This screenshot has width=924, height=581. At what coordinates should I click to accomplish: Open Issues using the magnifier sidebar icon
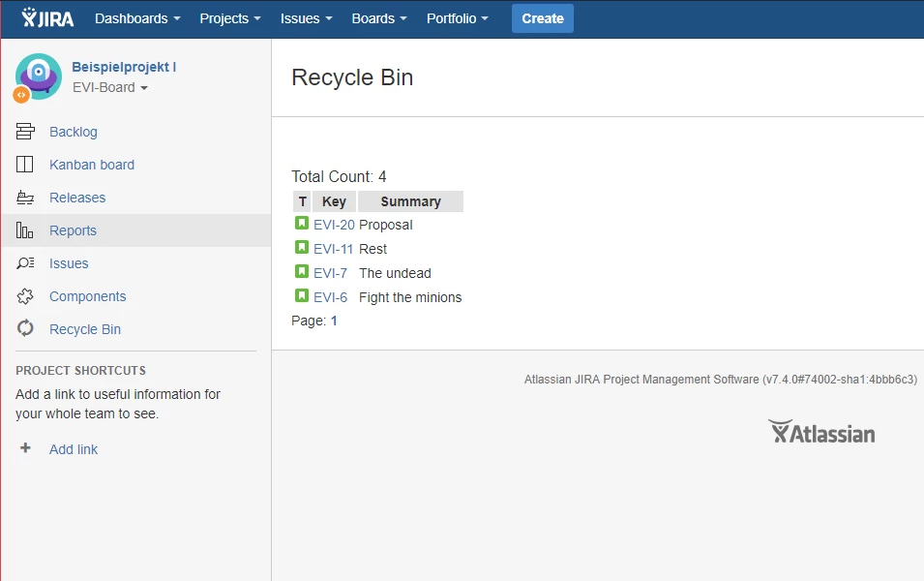click(x=28, y=262)
